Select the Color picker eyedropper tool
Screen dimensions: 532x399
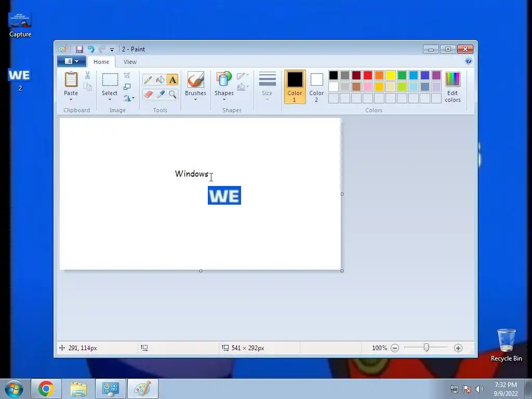click(160, 95)
